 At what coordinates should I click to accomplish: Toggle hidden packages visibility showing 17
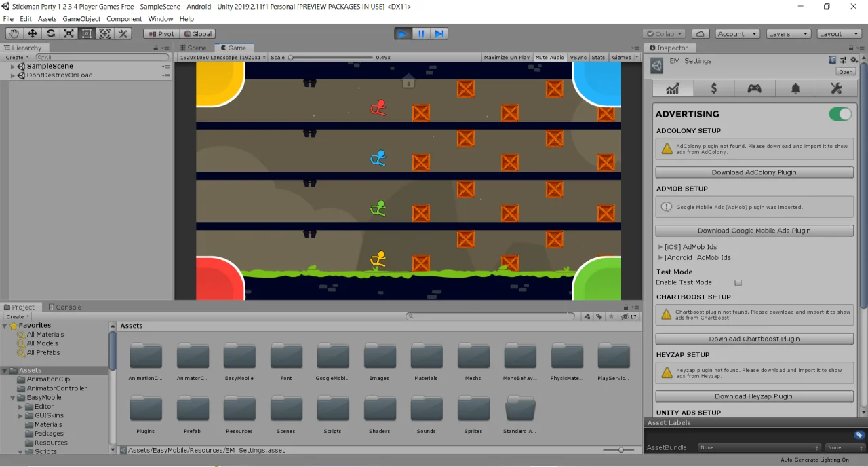629,316
